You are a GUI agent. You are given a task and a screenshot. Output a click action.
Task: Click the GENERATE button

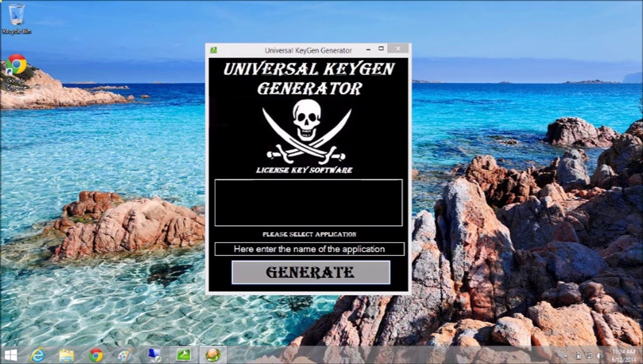click(x=311, y=272)
